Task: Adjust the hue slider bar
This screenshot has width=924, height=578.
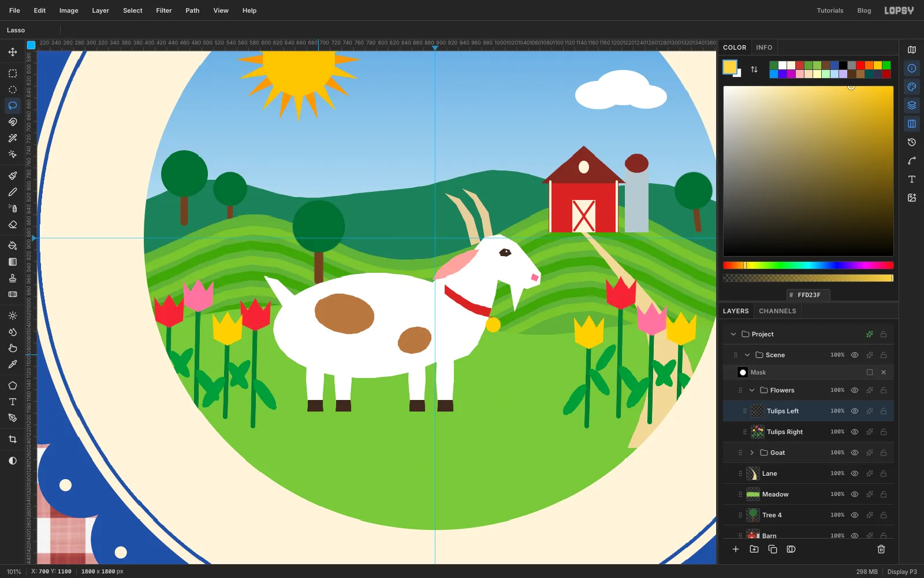Action: (808, 265)
